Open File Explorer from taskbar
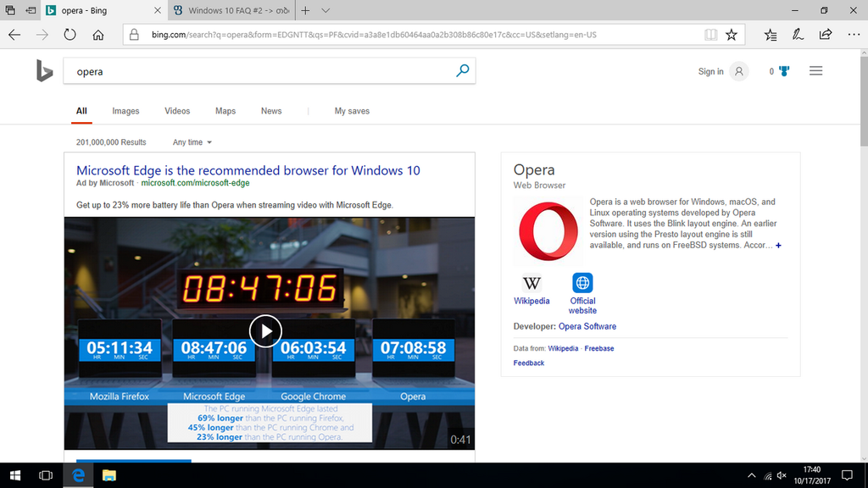 coord(109,475)
